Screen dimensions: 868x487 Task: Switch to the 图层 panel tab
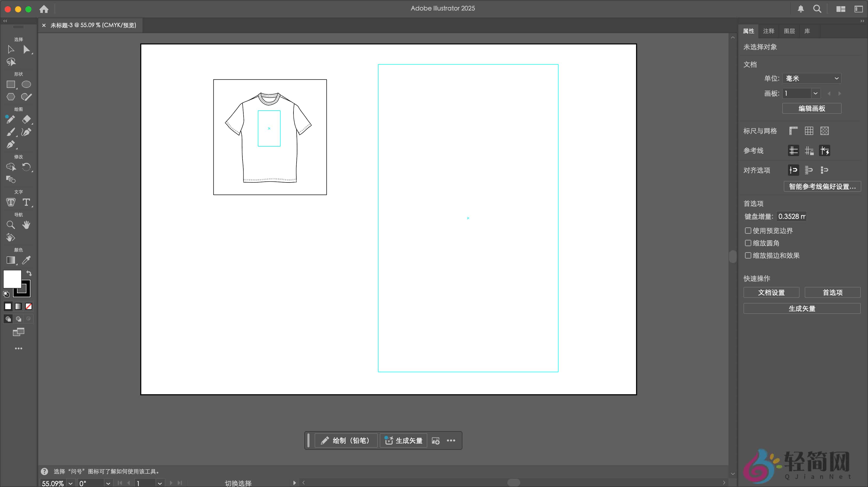tap(789, 31)
